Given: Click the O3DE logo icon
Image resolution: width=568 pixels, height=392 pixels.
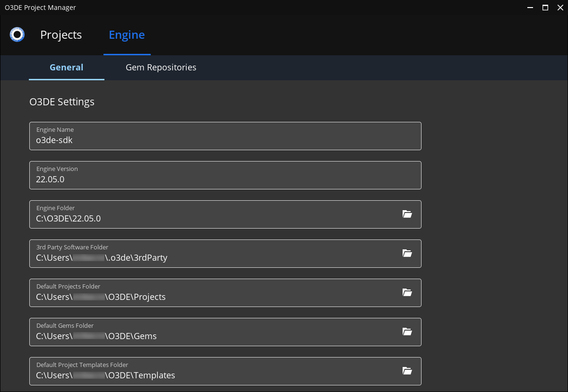Looking at the screenshot, I should [17, 34].
